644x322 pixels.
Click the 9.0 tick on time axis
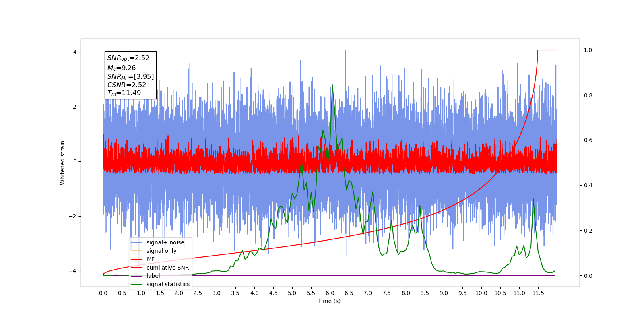[444, 293]
